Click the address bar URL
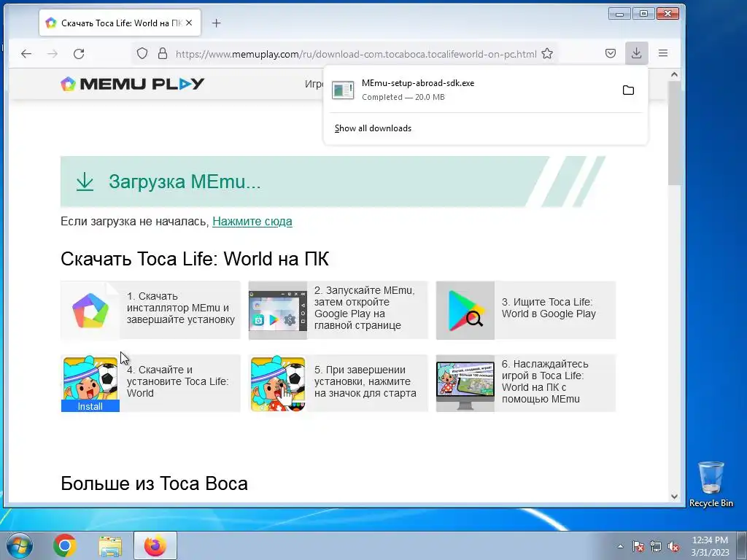The width and height of the screenshot is (747, 560). click(356, 54)
